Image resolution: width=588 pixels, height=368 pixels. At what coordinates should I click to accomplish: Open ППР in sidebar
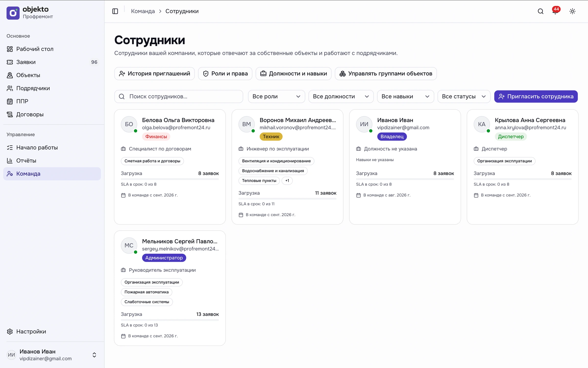point(52,101)
